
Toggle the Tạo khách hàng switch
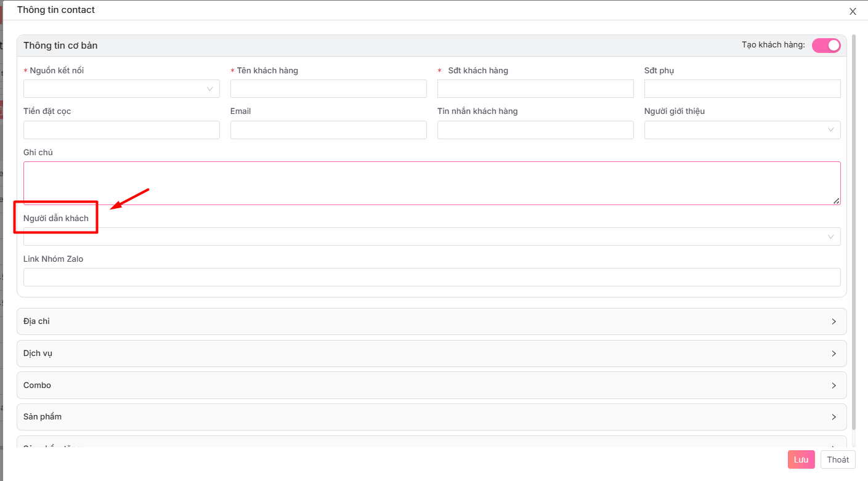click(x=826, y=46)
